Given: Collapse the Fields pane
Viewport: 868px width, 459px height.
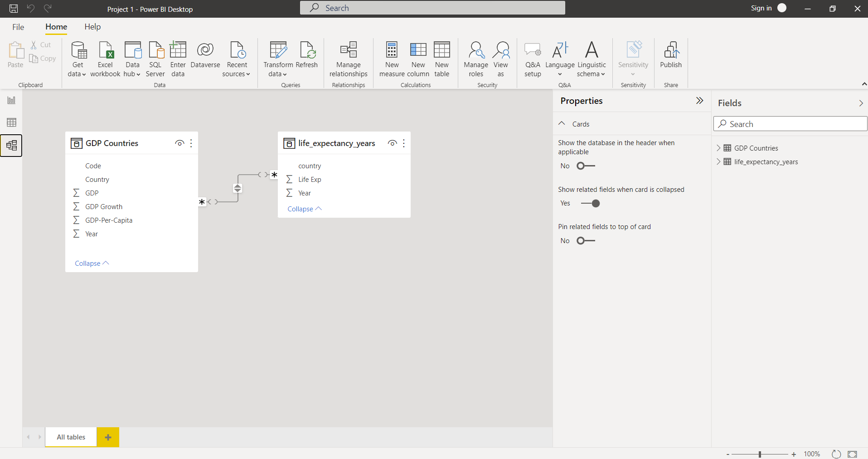Looking at the screenshot, I should [x=861, y=103].
